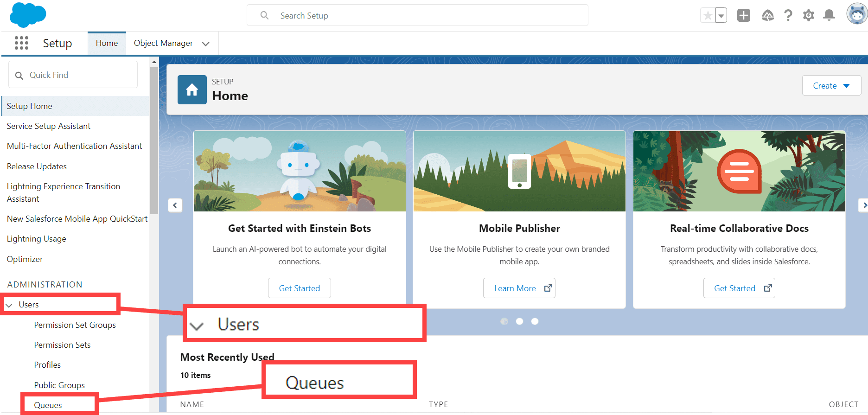
Task: Expand the Object Manager tab dropdown chevron
Action: (206, 44)
